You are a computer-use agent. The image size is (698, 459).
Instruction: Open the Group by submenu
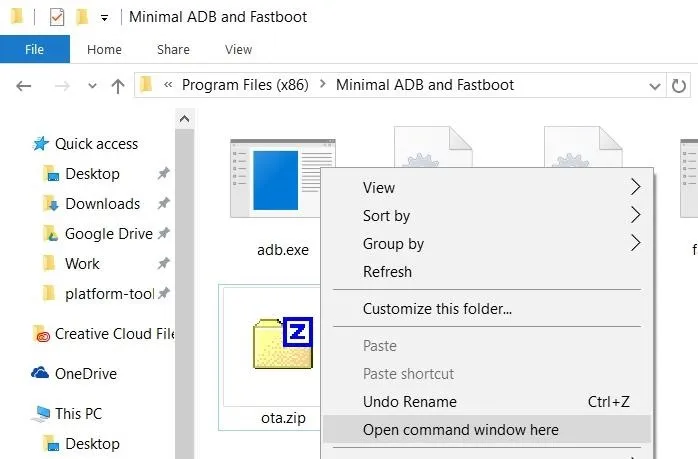pos(487,244)
